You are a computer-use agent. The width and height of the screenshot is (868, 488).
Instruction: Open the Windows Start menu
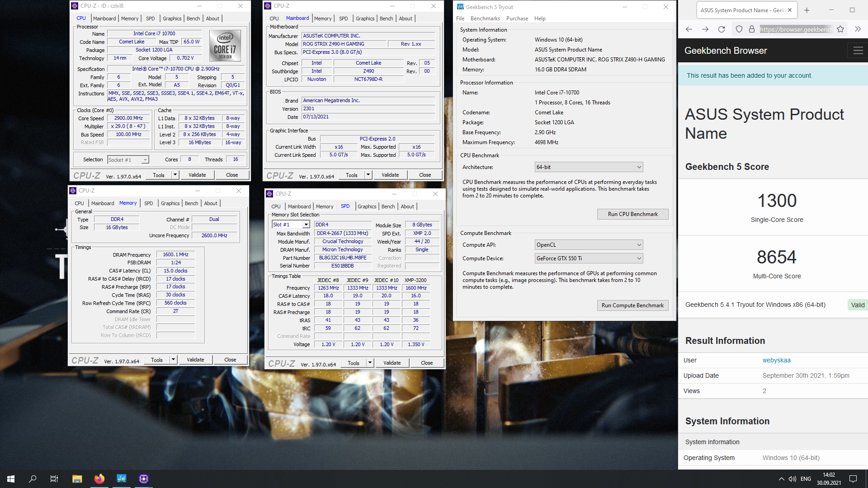click(11, 479)
